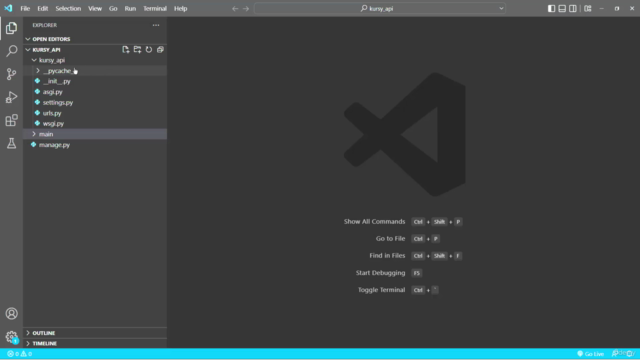Screen dimensions: 640x360
Task: Open the View menu
Action: point(95,9)
